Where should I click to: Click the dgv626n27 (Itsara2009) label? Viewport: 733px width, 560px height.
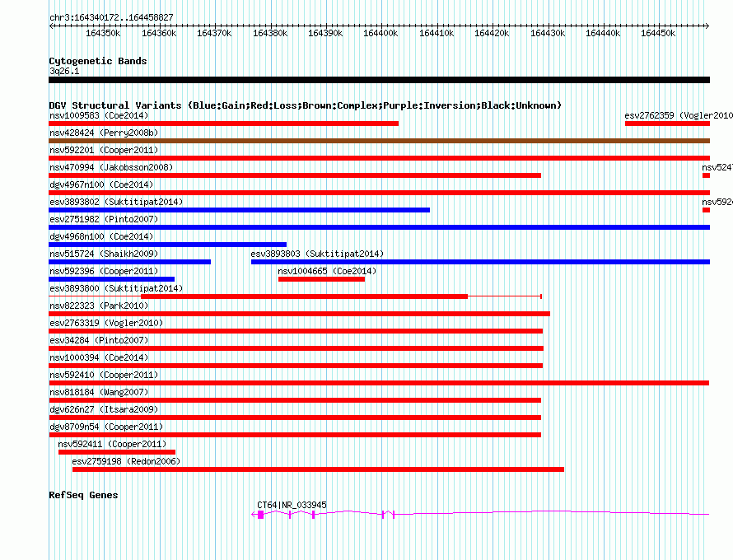pos(104,409)
